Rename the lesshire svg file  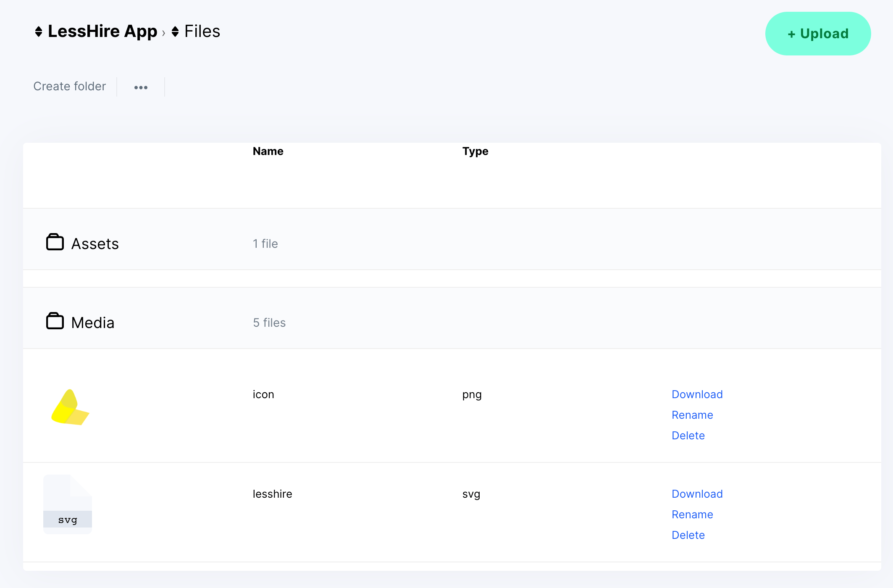click(692, 514)
